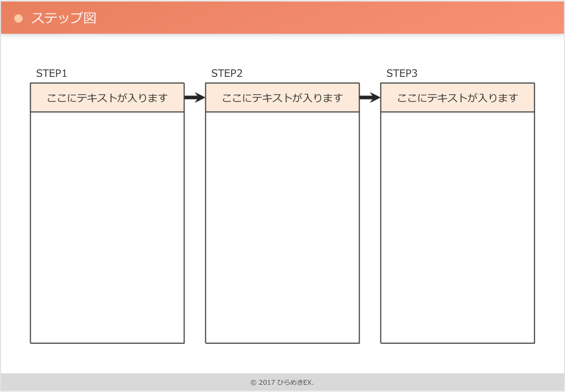Click the © symbol in the footer
Viewport: 565px width, 392px height.
253,383
